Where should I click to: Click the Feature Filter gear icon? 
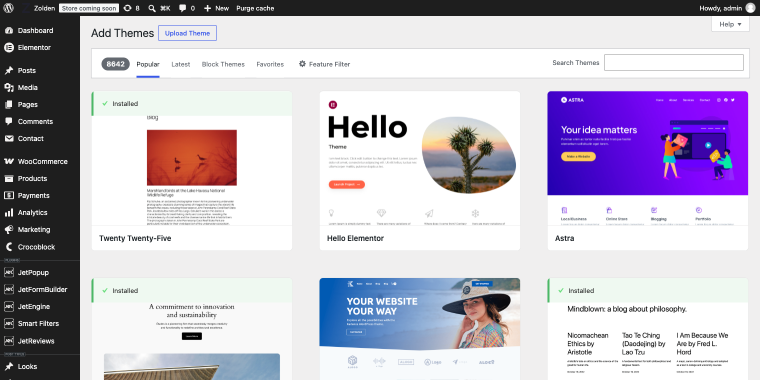(x=302, y=63)
